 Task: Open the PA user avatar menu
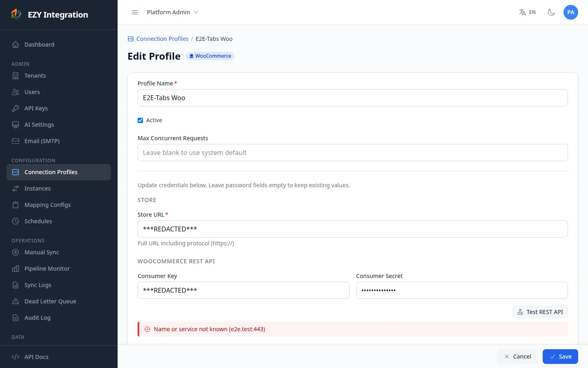click(x=571, y=12)
